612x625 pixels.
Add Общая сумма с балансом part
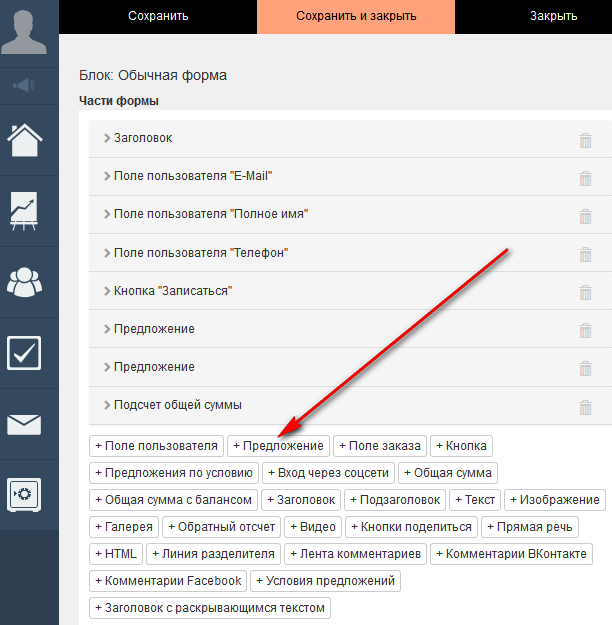pyautogui.click(x=173, y=500)
